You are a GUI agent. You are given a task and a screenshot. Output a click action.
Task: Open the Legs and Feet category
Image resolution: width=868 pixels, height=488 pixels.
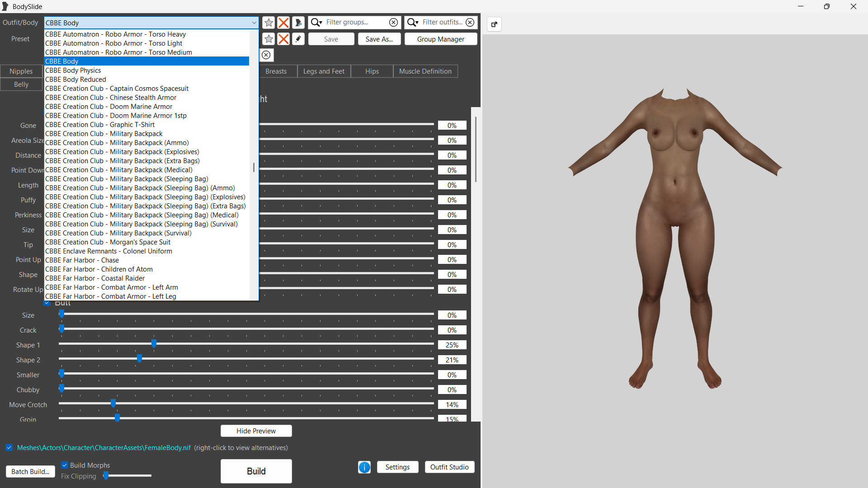click(324, 71)
